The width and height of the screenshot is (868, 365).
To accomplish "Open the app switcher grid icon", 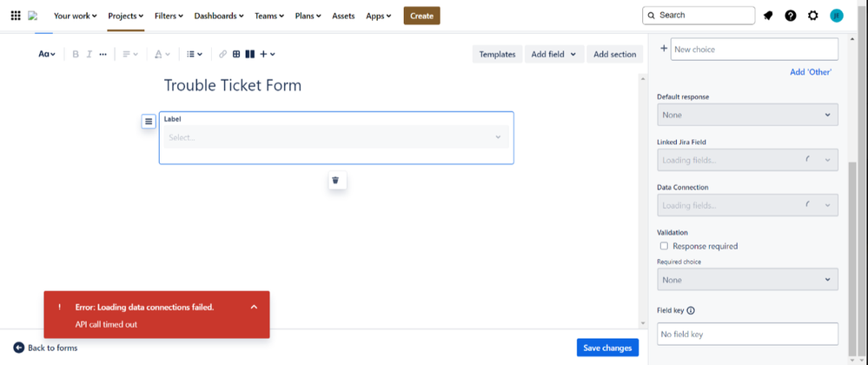I will click(x=16, y=16).
